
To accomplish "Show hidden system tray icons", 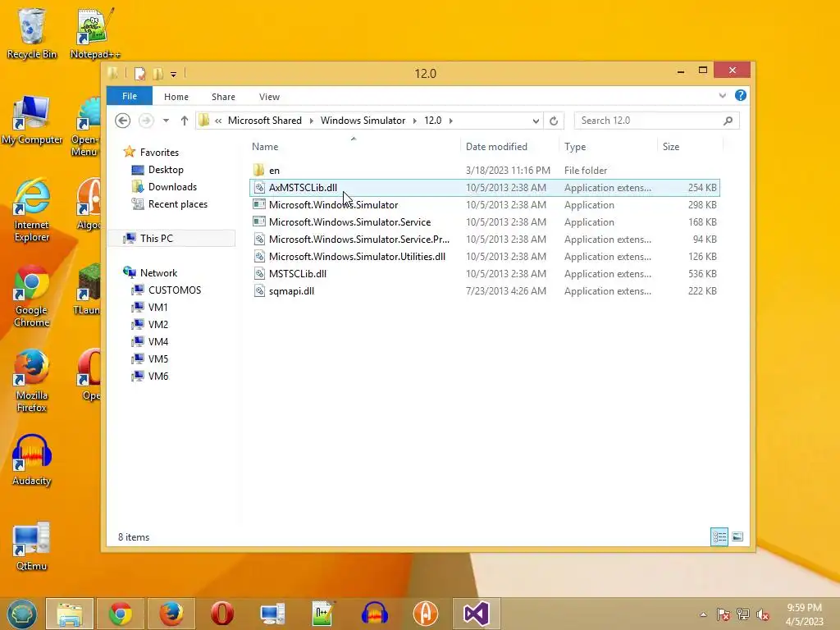I will tap(703, 614).
